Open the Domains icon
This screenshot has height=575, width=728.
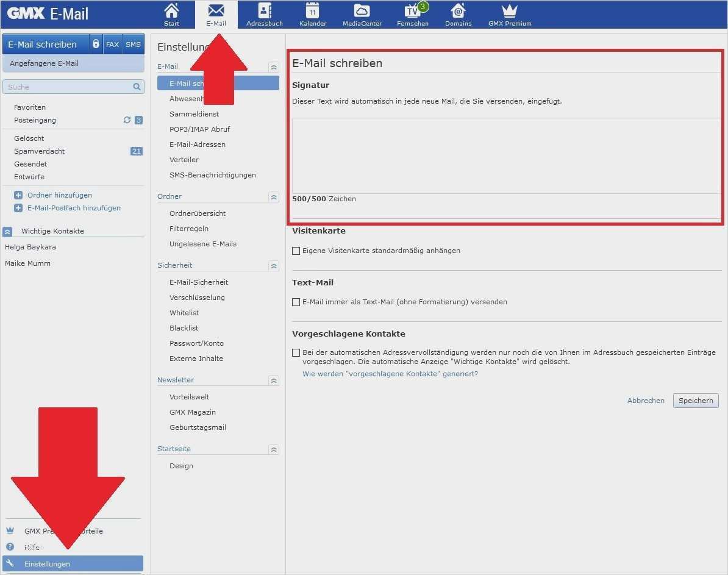pyautogui.click(x=458, y=13)
